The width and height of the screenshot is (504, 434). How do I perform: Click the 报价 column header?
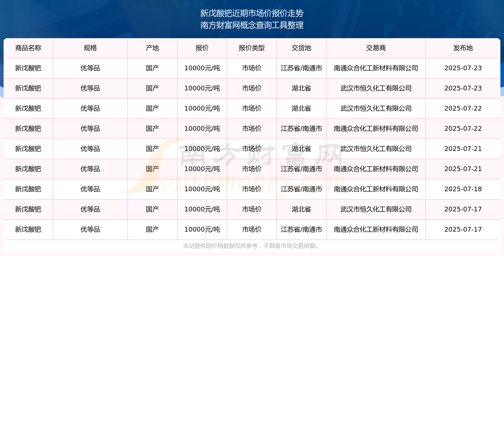coord(202,48)
